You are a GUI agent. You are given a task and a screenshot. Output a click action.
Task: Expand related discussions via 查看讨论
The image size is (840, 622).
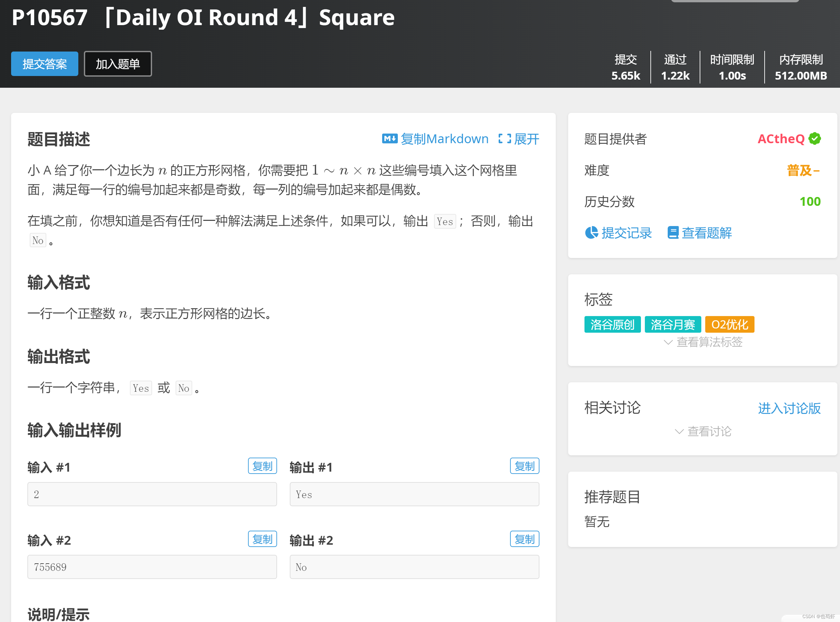tap(709, 432)
